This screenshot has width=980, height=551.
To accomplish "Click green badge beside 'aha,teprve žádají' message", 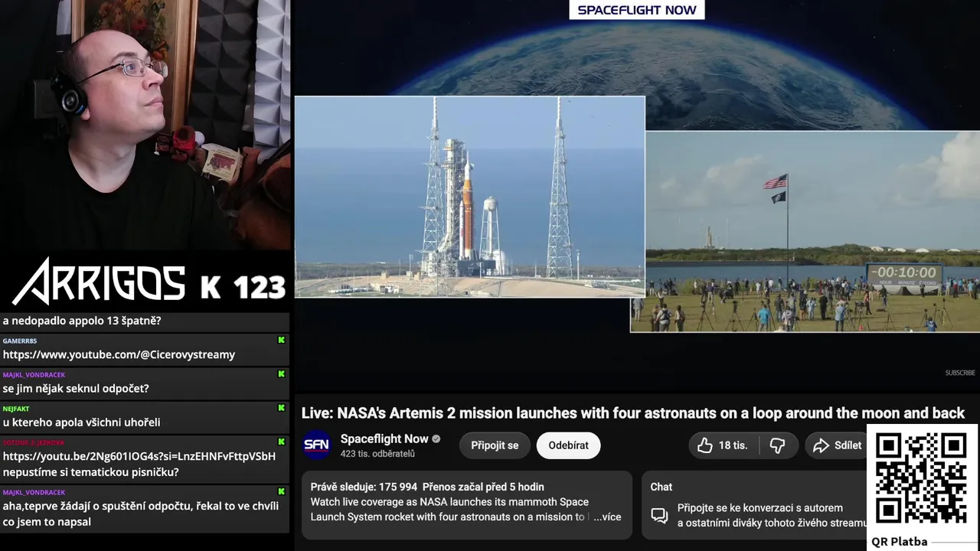I will (x=281, y=492).
